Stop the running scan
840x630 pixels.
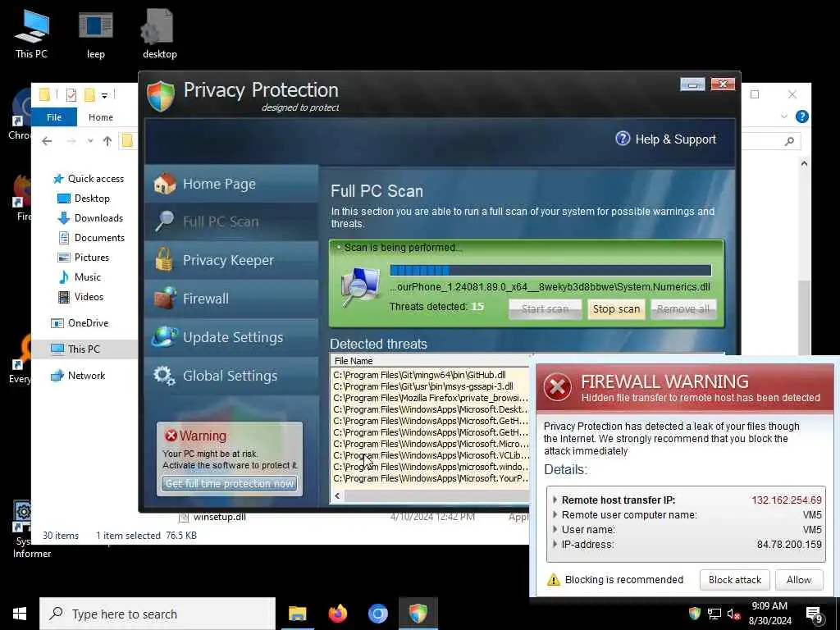click(616, 309)
